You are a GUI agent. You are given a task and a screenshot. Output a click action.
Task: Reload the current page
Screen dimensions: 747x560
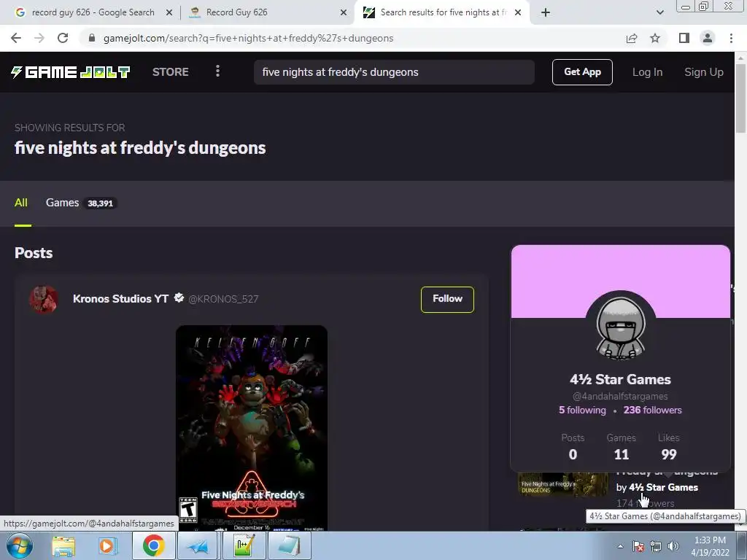(63, 38)
